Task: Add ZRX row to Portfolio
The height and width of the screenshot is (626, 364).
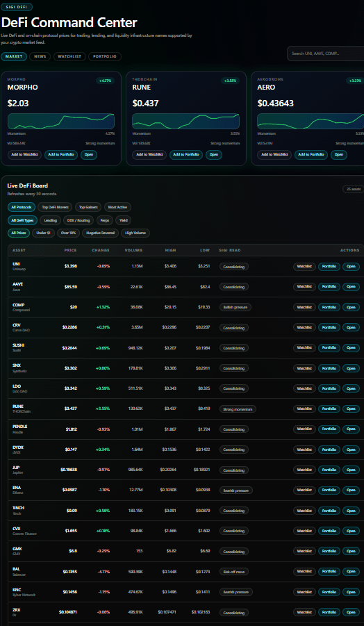Action: [329, 612]
